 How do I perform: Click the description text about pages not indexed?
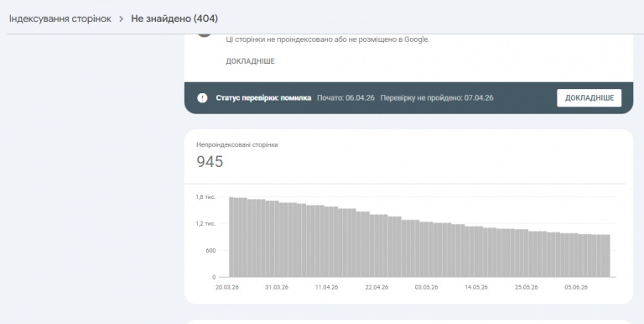[x=328, y=40]
